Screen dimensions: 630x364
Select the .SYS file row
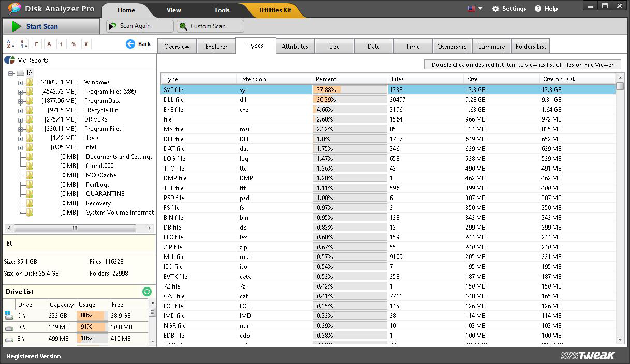(388, 89)
